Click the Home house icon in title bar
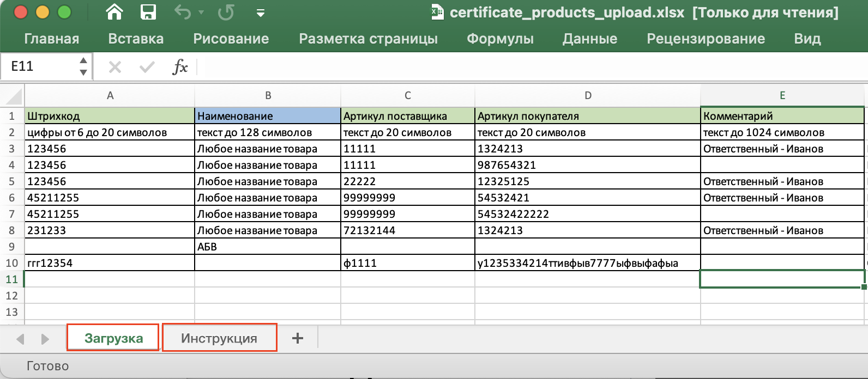 (x=114, y=12)
